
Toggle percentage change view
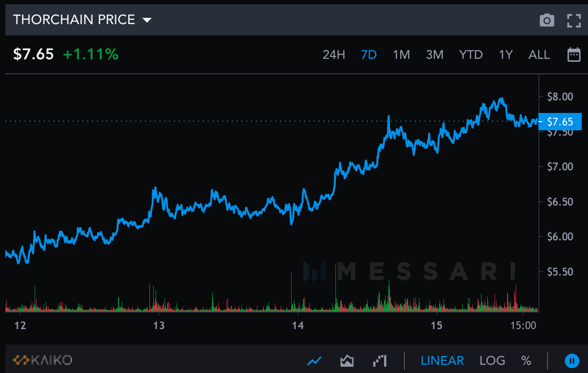(526, 360)
